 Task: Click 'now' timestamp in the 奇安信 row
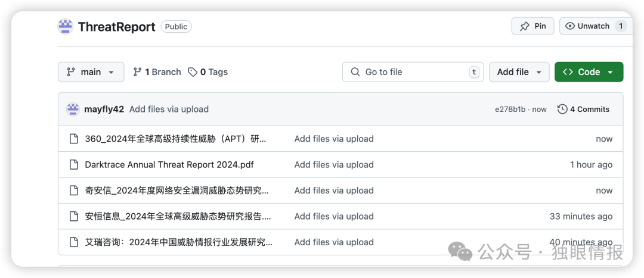(604, 190)
